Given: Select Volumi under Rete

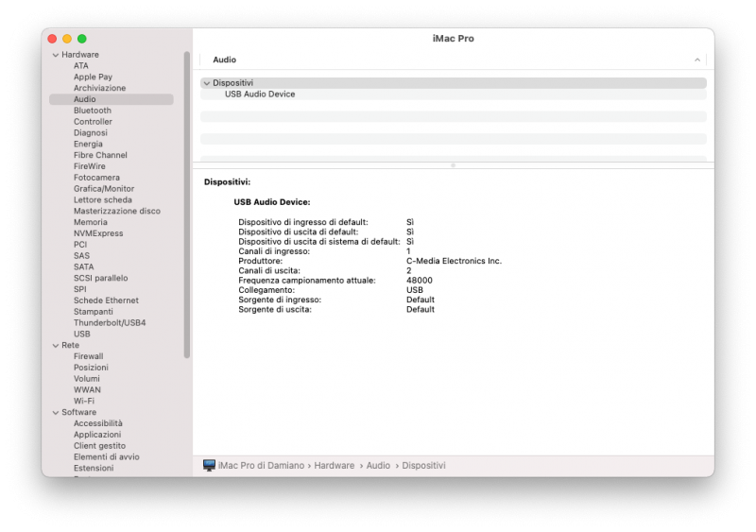Looking at the screenshot, I should click(x=87, y=379).
